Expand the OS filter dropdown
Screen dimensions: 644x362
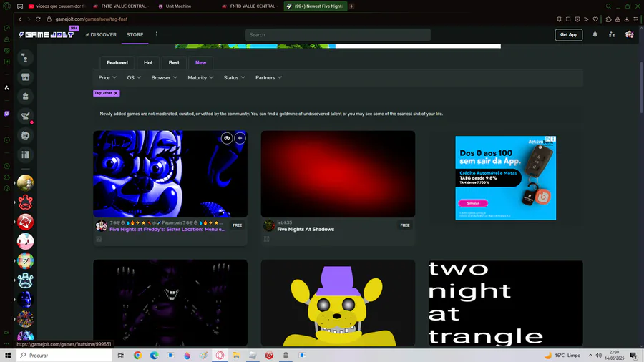[x=134, y=77]
